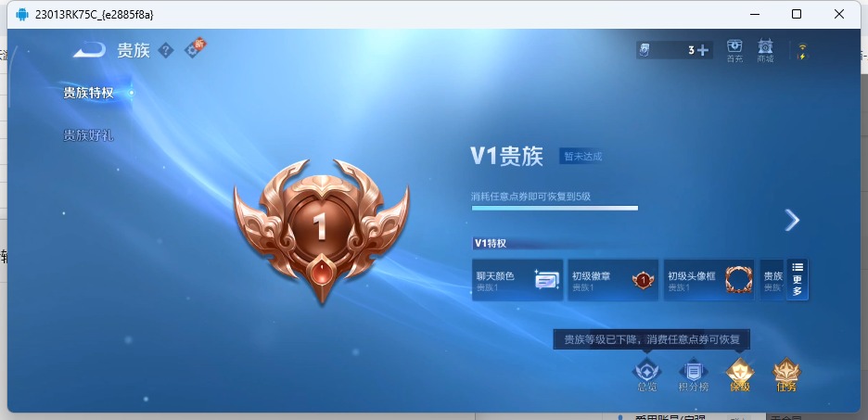Open the 初级徽章 privilege card
Image resolution: width=868 pixels, height=420 pixels.
point(613,280)
